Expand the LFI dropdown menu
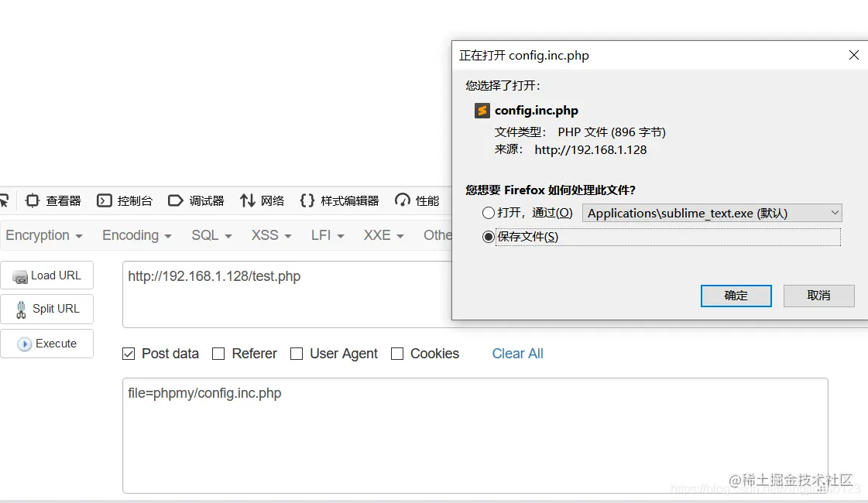Image resolution: width=868 pixels, height=503 pixels. [328, 235]
